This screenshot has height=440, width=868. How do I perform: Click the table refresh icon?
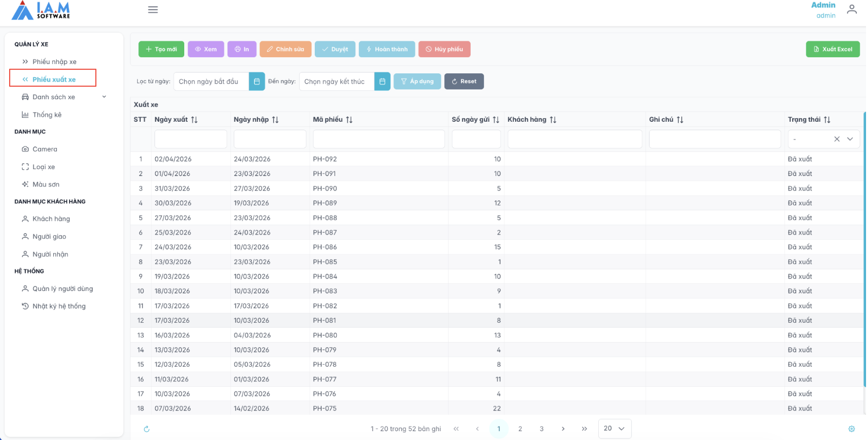[147, 429]
